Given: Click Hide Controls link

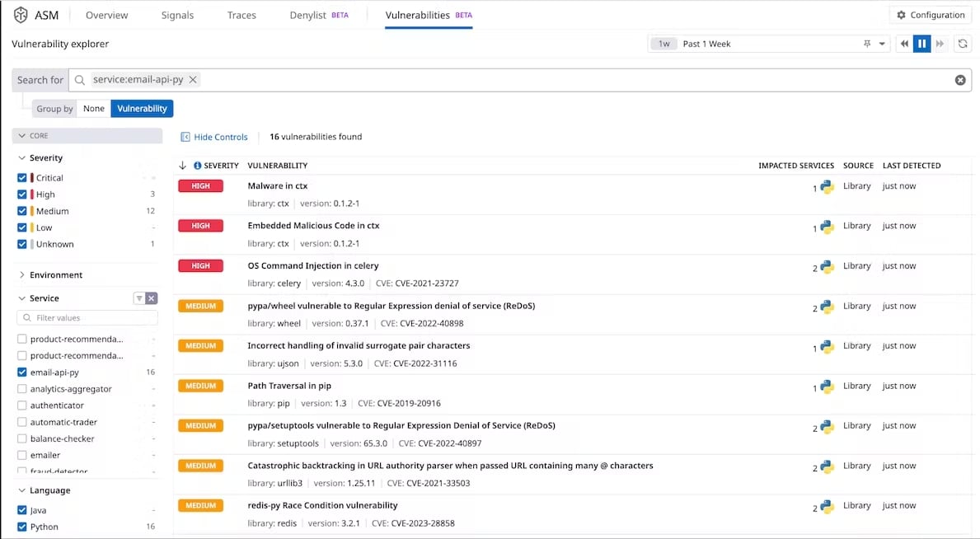Looking at the screenshot, I should (221, 137).
